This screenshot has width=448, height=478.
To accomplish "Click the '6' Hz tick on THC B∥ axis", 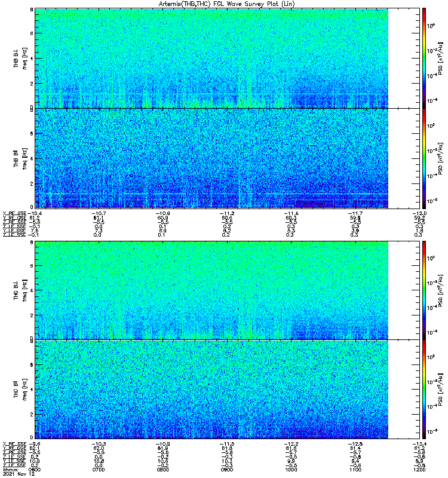I will [32, 364].
